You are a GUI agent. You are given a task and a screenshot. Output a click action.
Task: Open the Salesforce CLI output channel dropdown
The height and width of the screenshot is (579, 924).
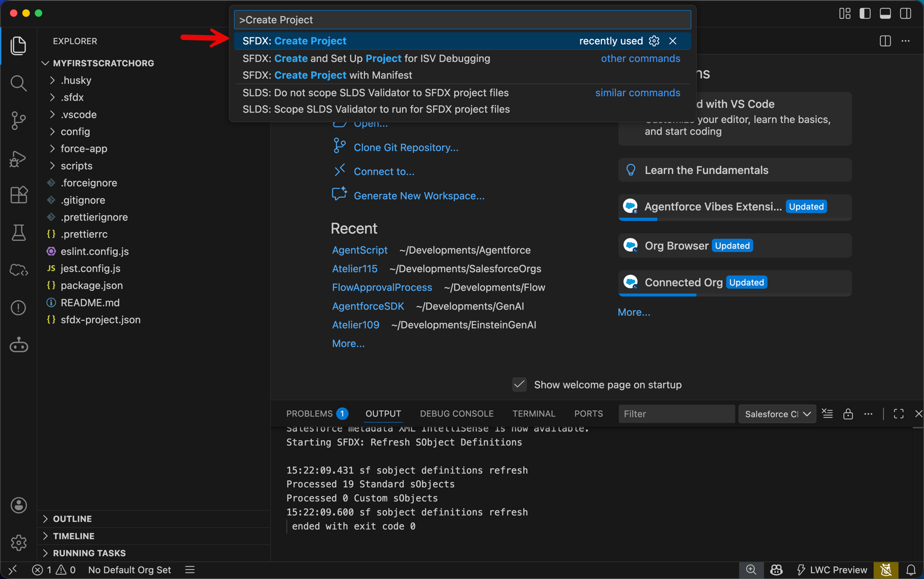coord(777,414)
